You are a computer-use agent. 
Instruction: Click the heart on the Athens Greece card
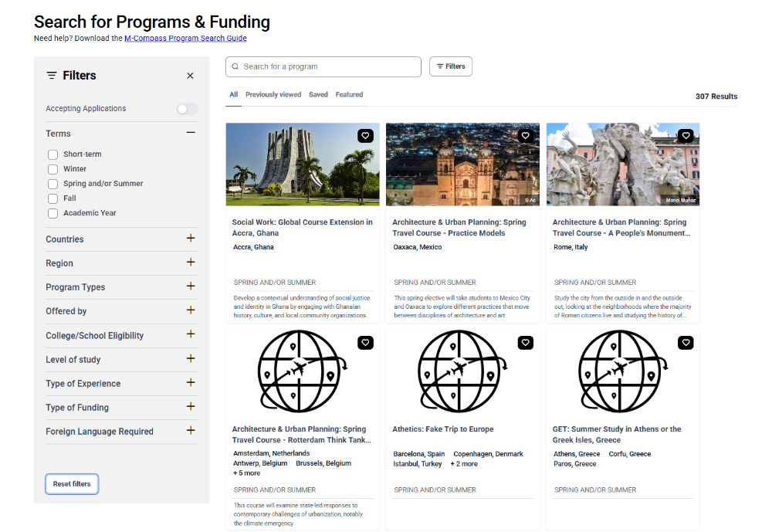coord(686,342)
